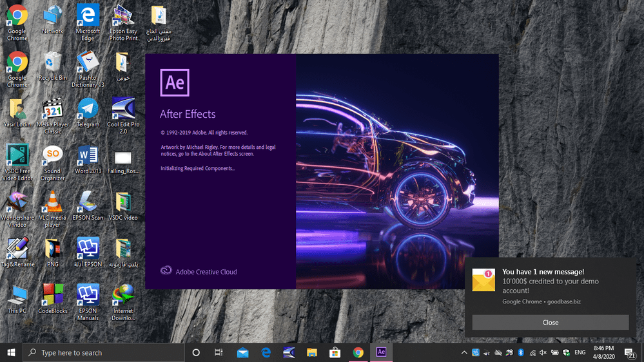
Task: Open File Explorer from the taskbar
Action: [312, 352]
